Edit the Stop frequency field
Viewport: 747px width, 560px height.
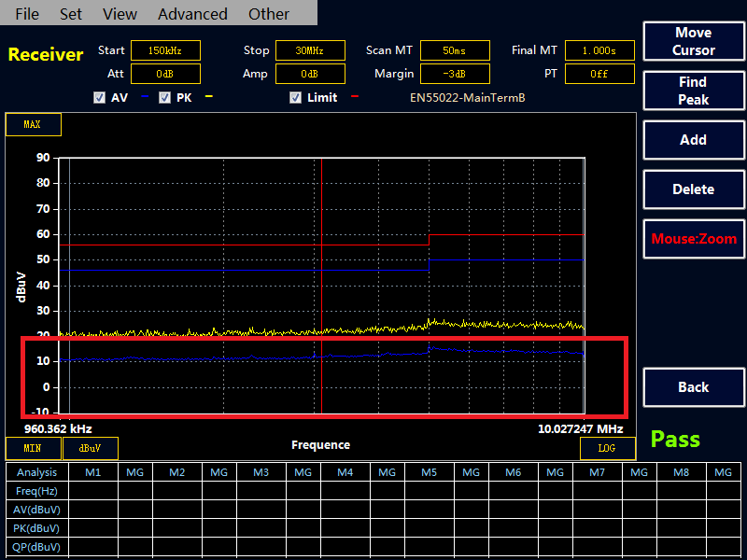coord(310,50)
